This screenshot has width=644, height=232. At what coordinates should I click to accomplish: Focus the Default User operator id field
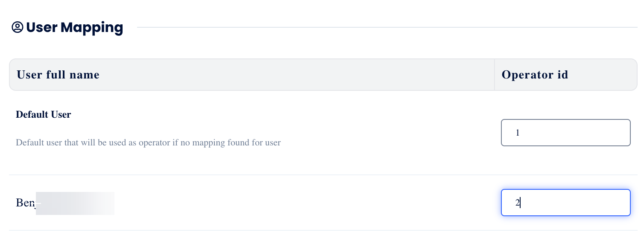point(565,133)
